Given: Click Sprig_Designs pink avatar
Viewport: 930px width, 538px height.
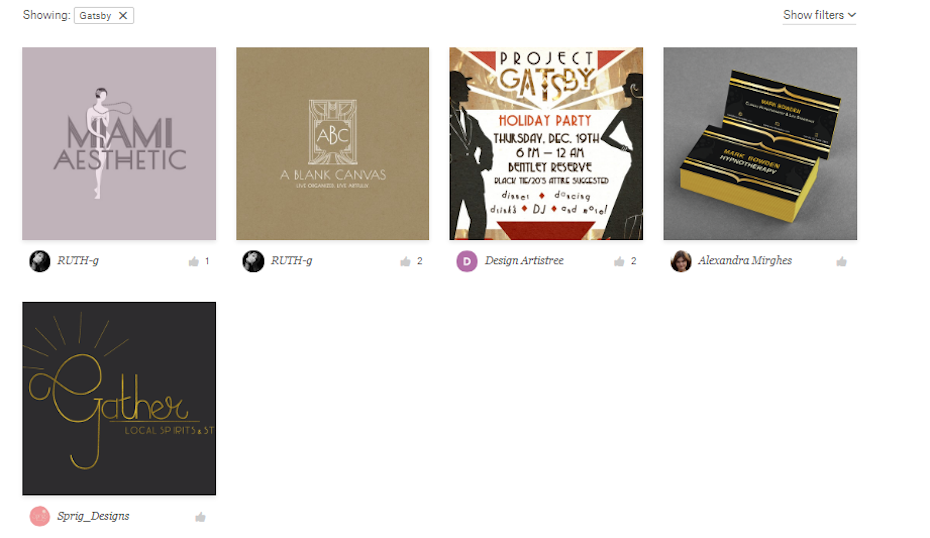Looking at the screenshot, I should click(40, 516).
